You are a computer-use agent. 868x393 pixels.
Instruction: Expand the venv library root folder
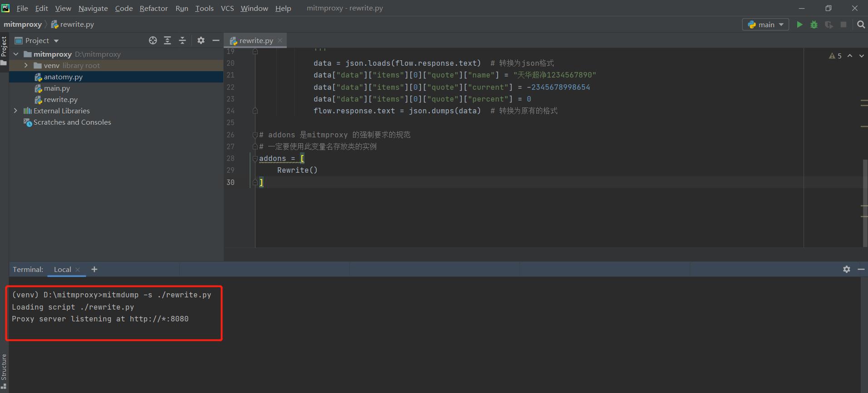tap(26, 65)
